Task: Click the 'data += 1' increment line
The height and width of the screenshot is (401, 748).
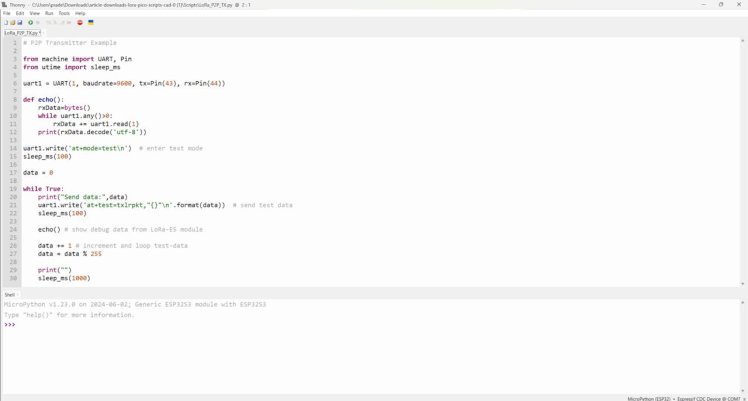Action: tap(55, 246)
